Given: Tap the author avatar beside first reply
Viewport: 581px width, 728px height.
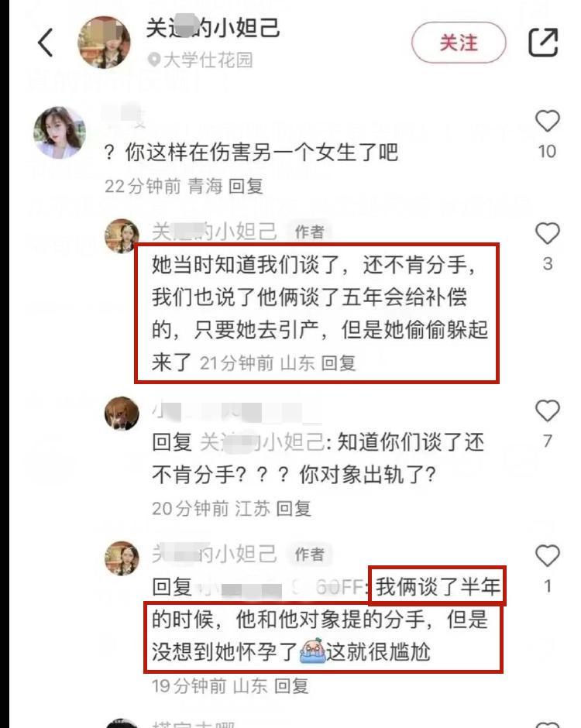Looking at the screenshot, I should click(122, 236).
